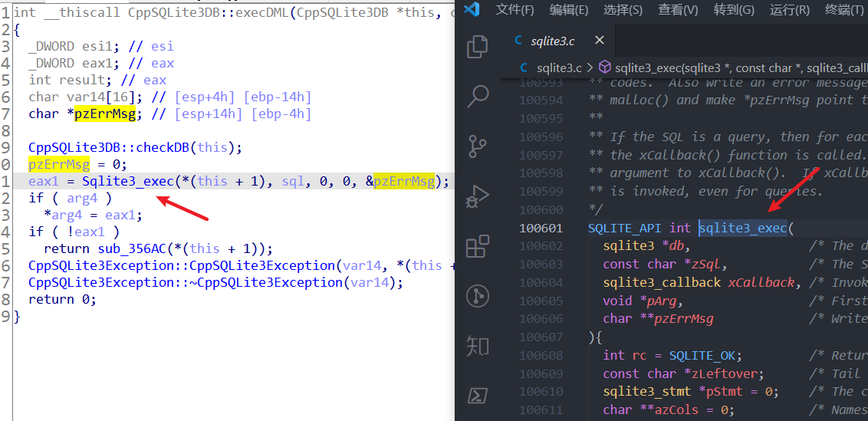Click sqlite3.c in the breadcrumb path
The width and height of the screenshot is (868, 421).
pyautogui.click(x=559, y=68)
